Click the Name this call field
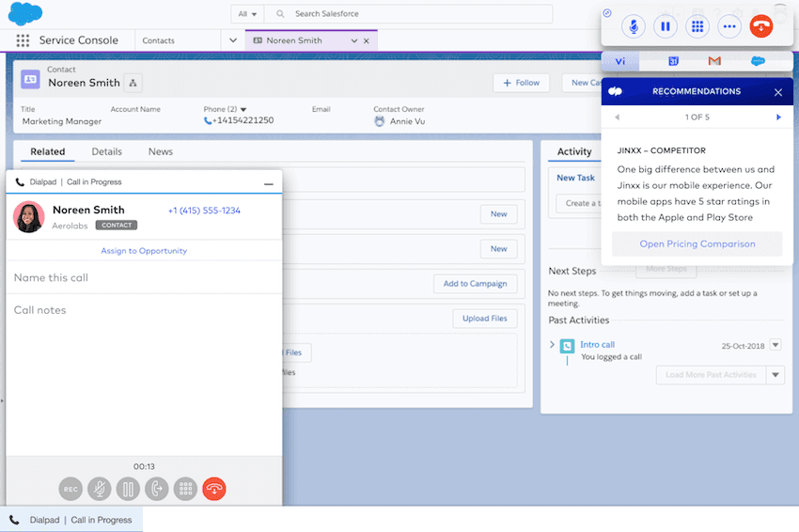 [x=144, y=278]
